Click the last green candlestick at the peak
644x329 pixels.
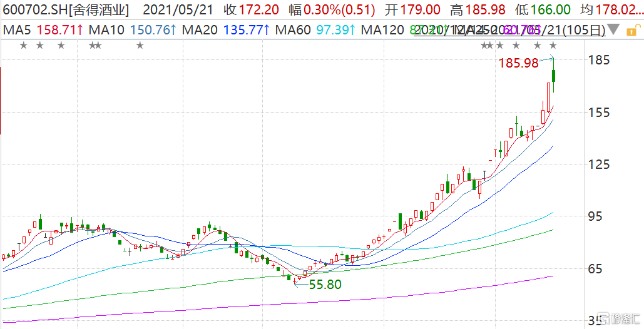(554, 76)
